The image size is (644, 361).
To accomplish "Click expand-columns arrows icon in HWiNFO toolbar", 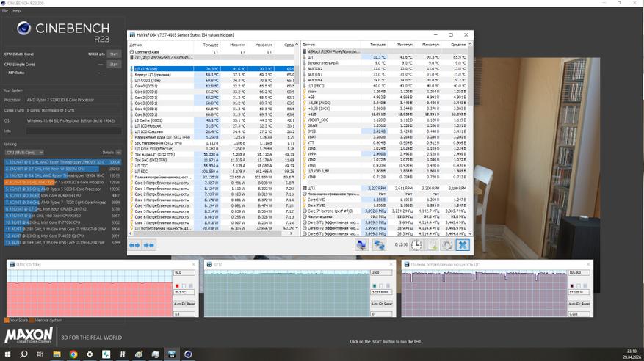I will 134,245.
